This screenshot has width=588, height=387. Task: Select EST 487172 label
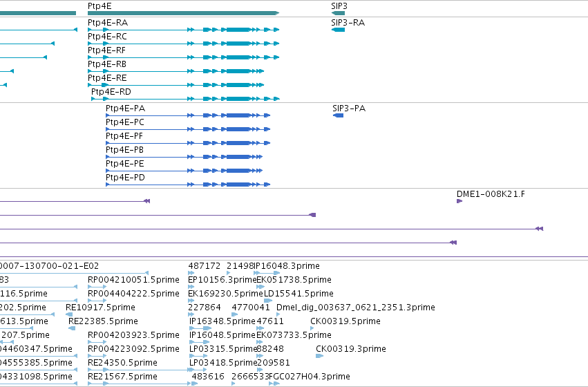(205, 266)
